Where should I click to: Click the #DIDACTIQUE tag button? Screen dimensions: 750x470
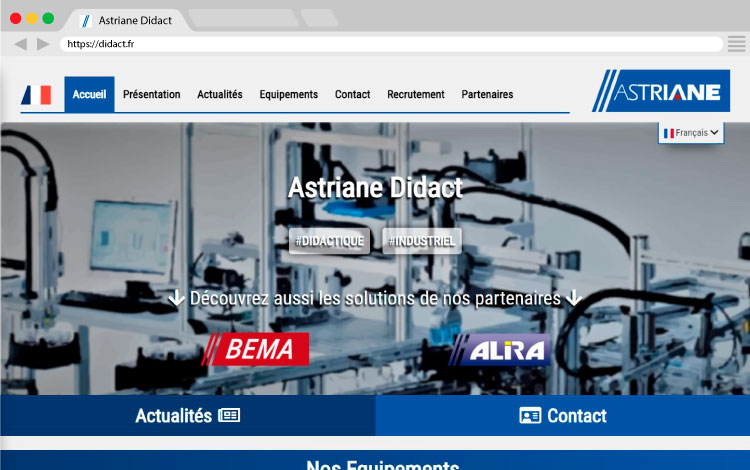(x=329, y=241)
